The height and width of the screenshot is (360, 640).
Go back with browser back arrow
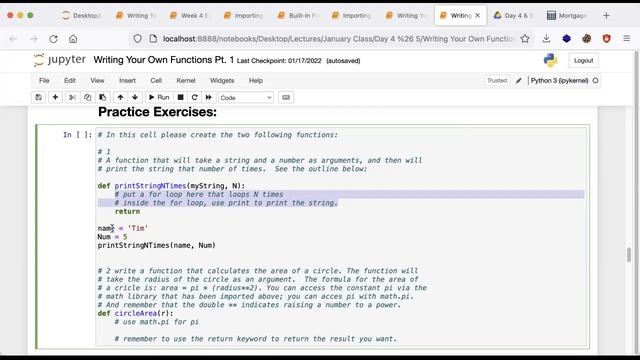pos(13,39)
